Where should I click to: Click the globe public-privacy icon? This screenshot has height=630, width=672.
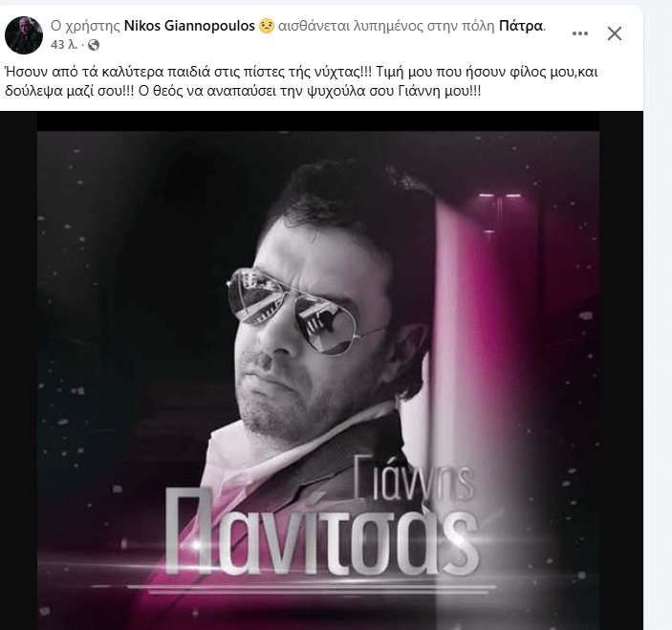(x=93, y=45)
